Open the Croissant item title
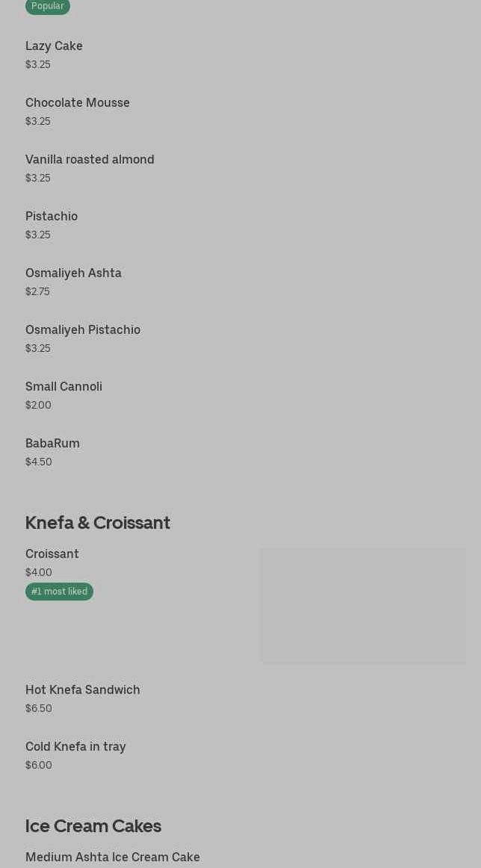 click(x=52, y=554)
